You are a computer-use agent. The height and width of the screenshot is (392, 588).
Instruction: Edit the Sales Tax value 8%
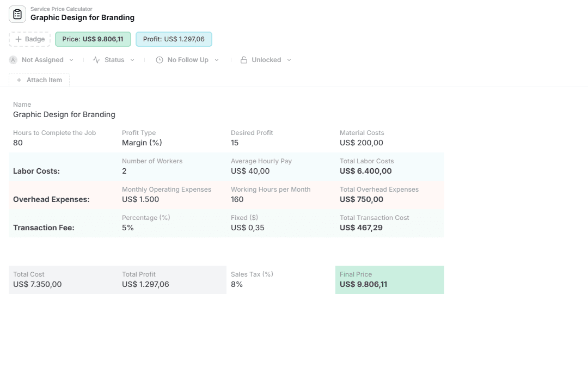tap(237, 284)
